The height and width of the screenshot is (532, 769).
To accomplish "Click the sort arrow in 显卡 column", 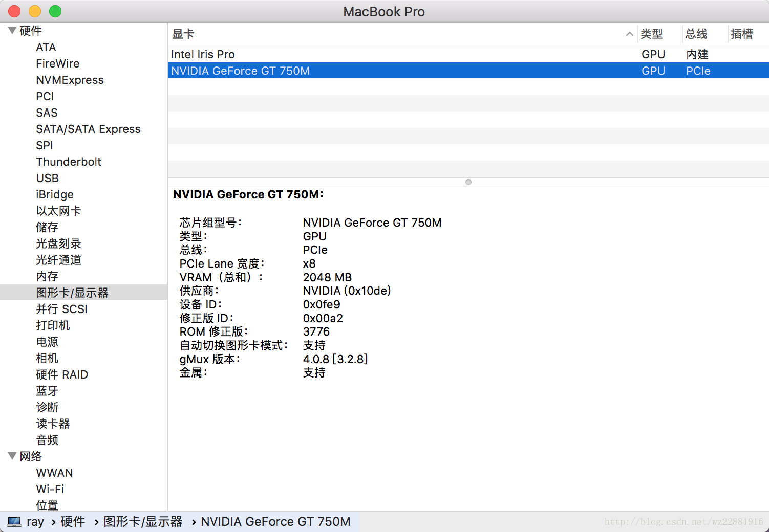I will (629, 34).
